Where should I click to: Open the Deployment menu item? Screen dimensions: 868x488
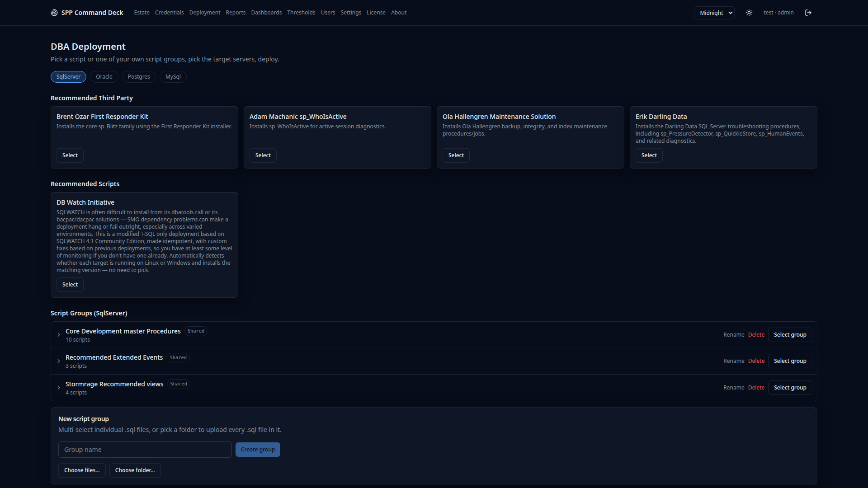pos(205,13)
